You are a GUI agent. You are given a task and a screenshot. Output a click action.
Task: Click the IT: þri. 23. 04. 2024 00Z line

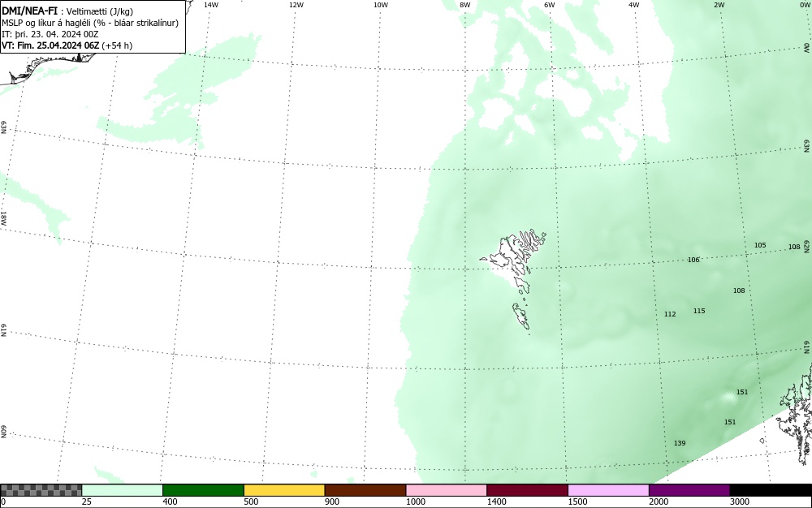50,34
